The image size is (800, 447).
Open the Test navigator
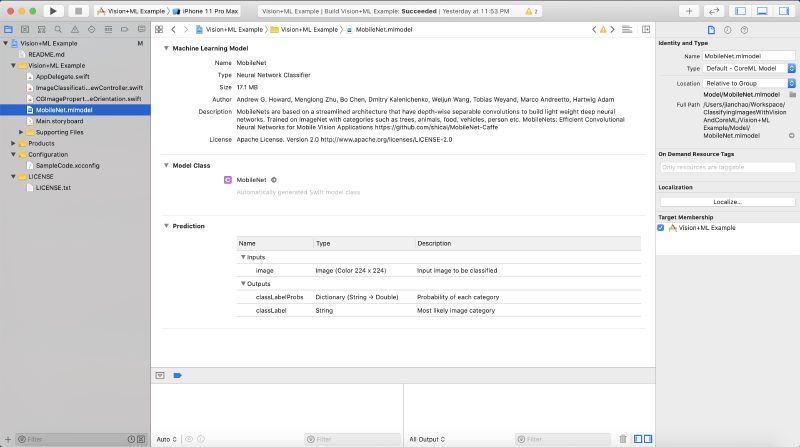(x=91, y=30)
